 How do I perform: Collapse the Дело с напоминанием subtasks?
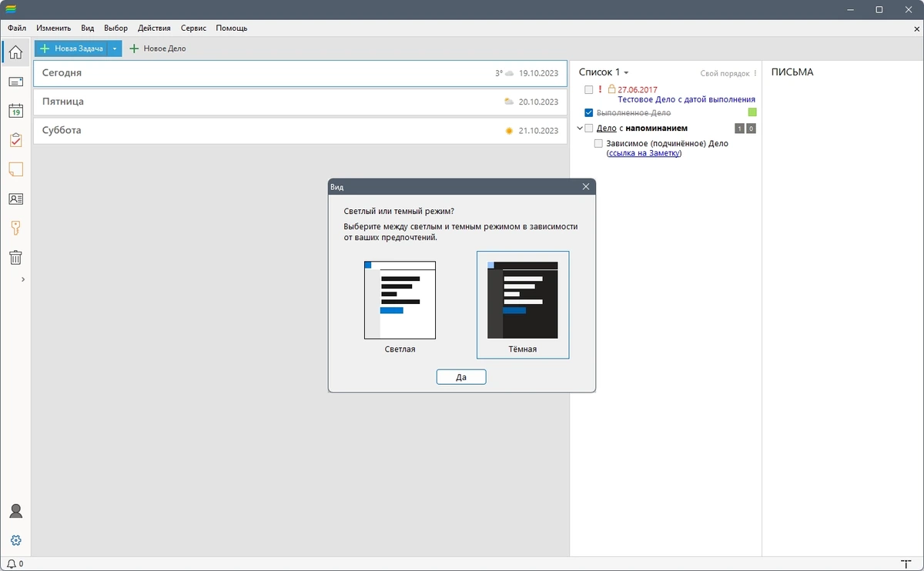coord(580,128)
